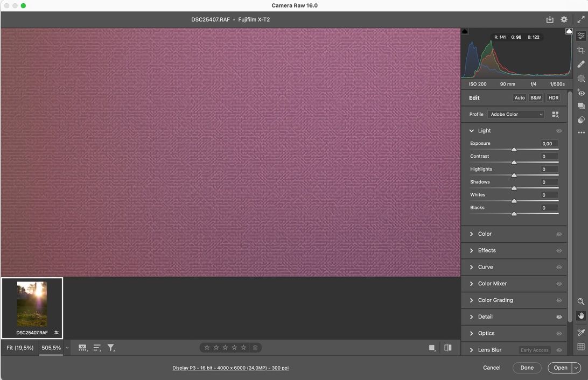Open Camera Raw preferences gear
This screenshot has width=588, height=380.
click(564, 19)
